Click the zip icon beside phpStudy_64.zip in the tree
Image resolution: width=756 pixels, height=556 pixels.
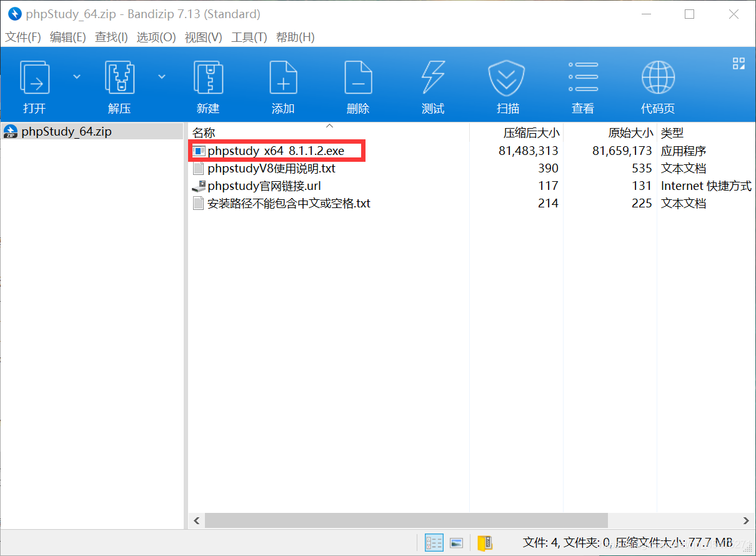(11, 131)
